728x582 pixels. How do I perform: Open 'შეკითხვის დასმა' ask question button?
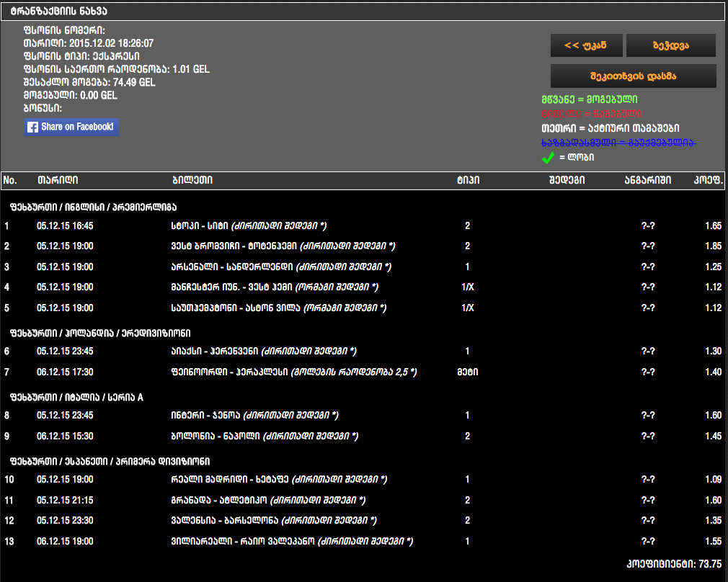coord(633,76)
